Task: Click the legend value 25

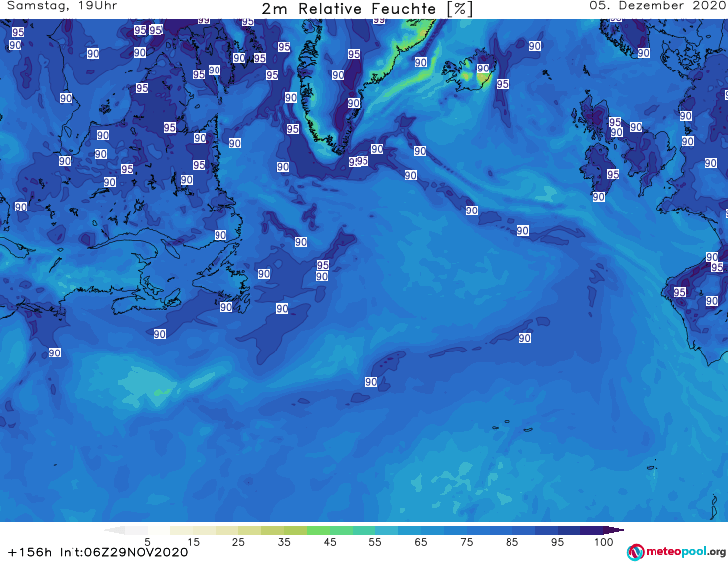Action: pos(238,542)
